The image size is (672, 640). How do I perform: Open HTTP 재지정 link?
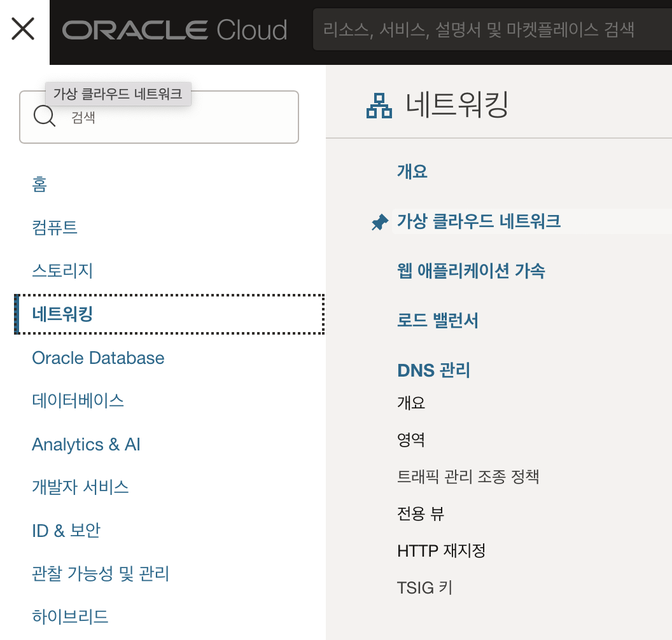click(x=442, y=550)
